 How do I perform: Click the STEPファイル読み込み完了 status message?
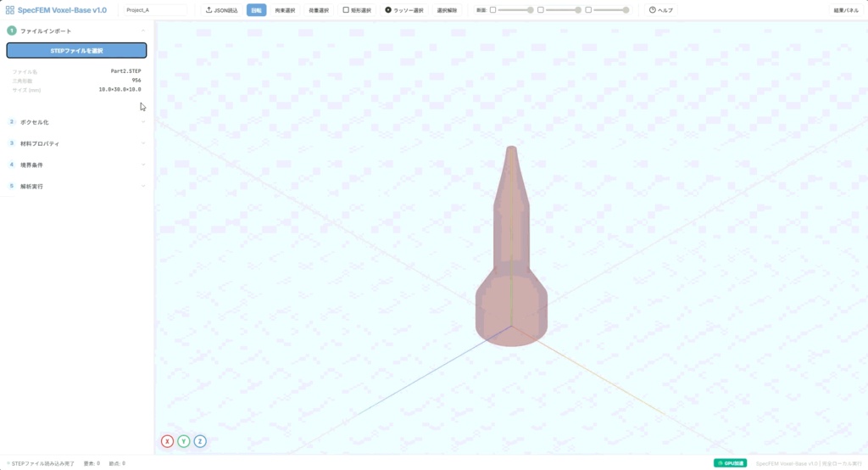[42, 463]
